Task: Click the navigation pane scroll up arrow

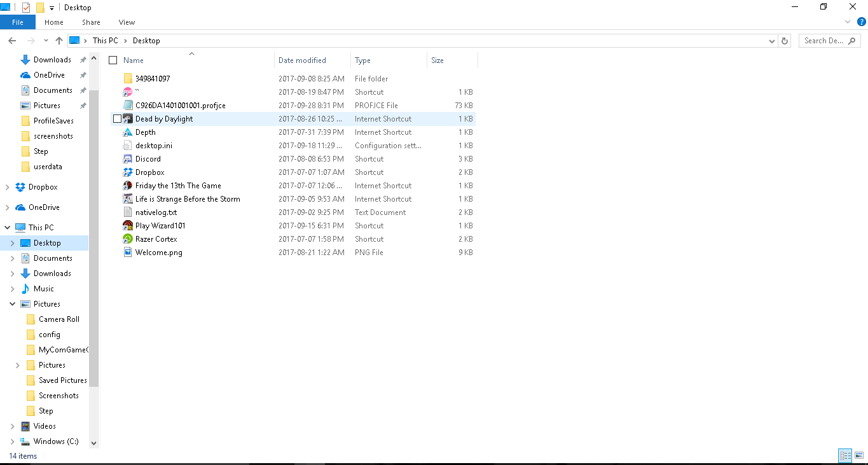Action: click(94, 59)
